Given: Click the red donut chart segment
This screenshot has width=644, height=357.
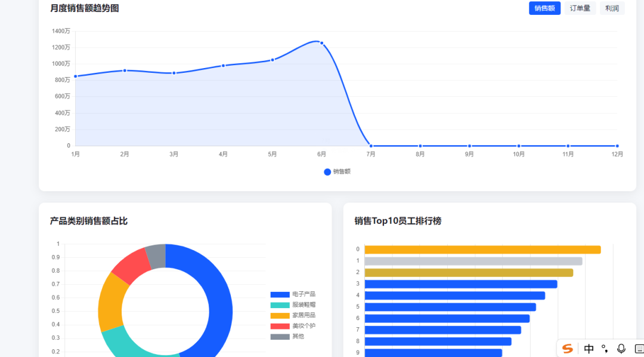Looking at the screenshot, I should 134,264.
